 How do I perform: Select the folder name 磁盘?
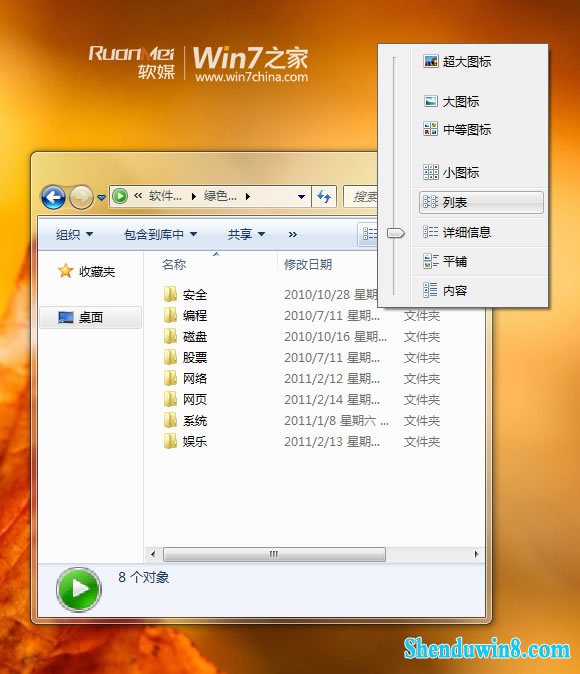tap(195, 337)
